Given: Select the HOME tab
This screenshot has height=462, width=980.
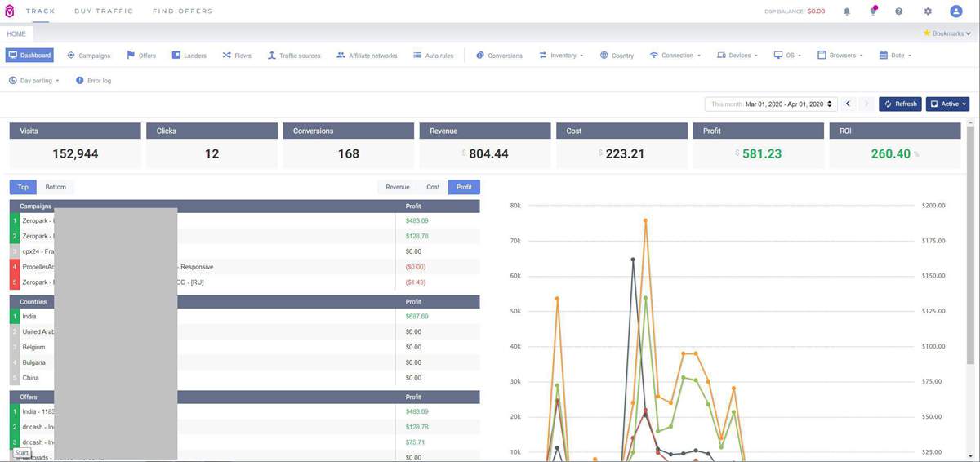Looking at the screenshot, I should [16, 33].
